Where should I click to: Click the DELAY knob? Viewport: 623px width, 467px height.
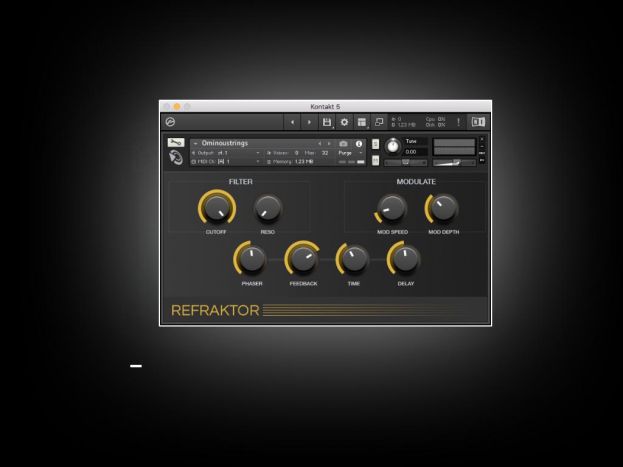(x=405, y=259)
